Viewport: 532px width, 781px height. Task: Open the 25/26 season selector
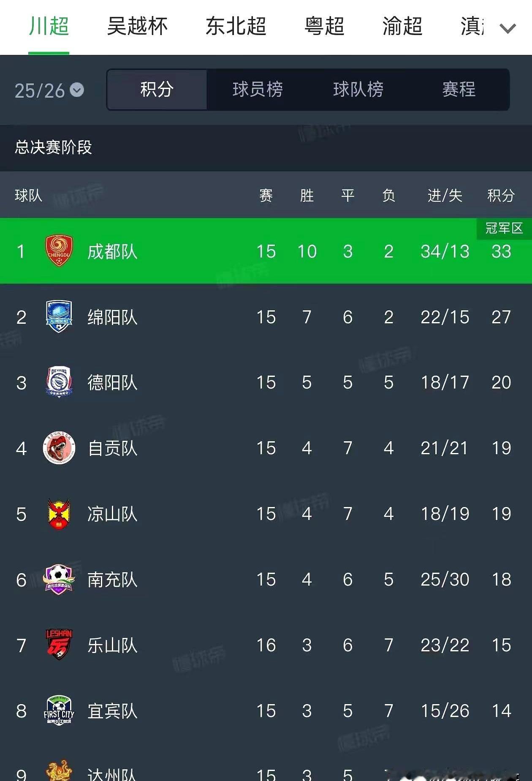(x=49, y=91)
